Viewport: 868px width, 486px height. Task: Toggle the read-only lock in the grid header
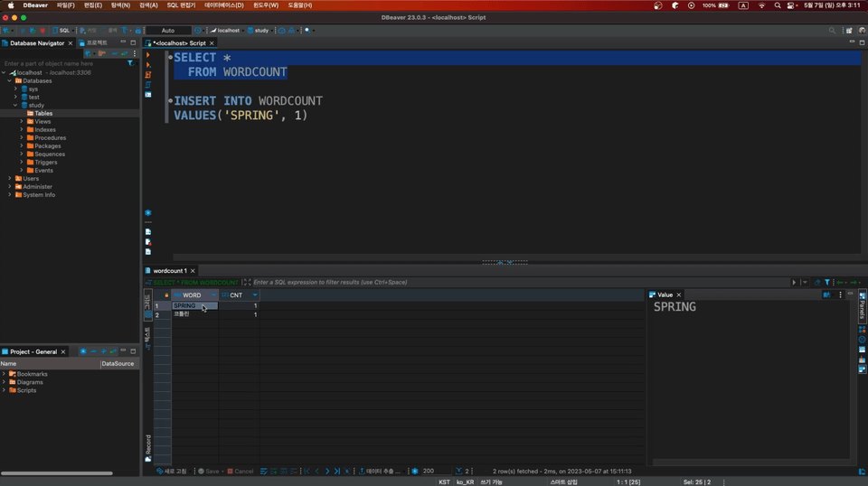pyautogui.click(x=166, y=295)
